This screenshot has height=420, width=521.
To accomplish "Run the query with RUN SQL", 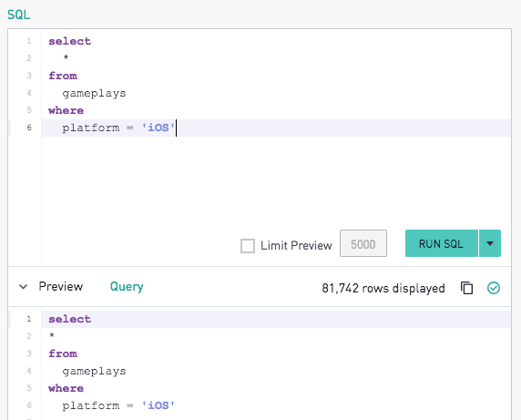I will [442, 243].
